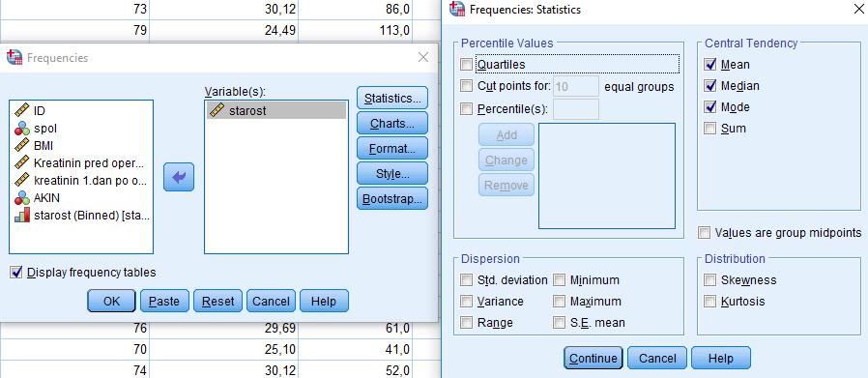Screen dimensions: 868x378
Task: Uncheck the Median checkbox
Action: (710, 86)
